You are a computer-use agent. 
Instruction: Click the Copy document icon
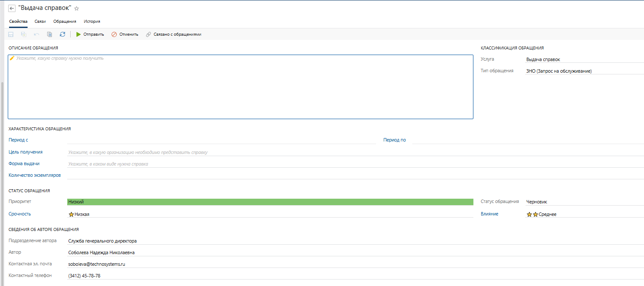click(x=50, y=34)
